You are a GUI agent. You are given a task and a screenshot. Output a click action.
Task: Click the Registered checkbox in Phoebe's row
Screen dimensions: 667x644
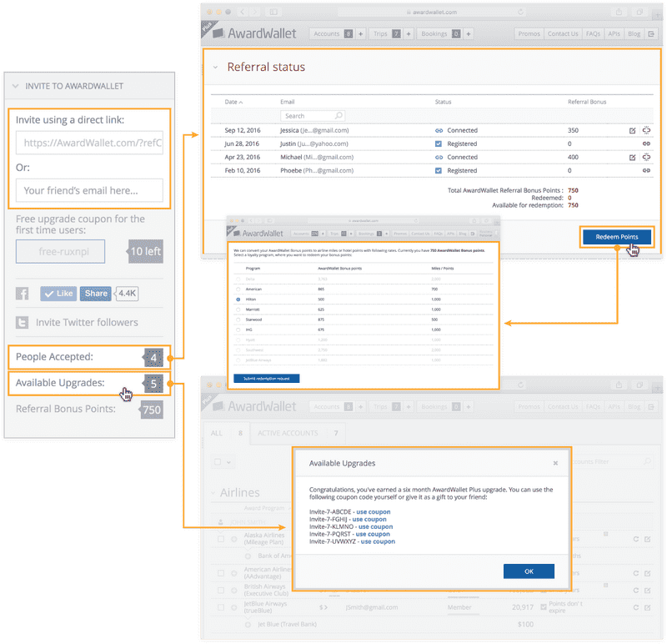click(439, 171)
